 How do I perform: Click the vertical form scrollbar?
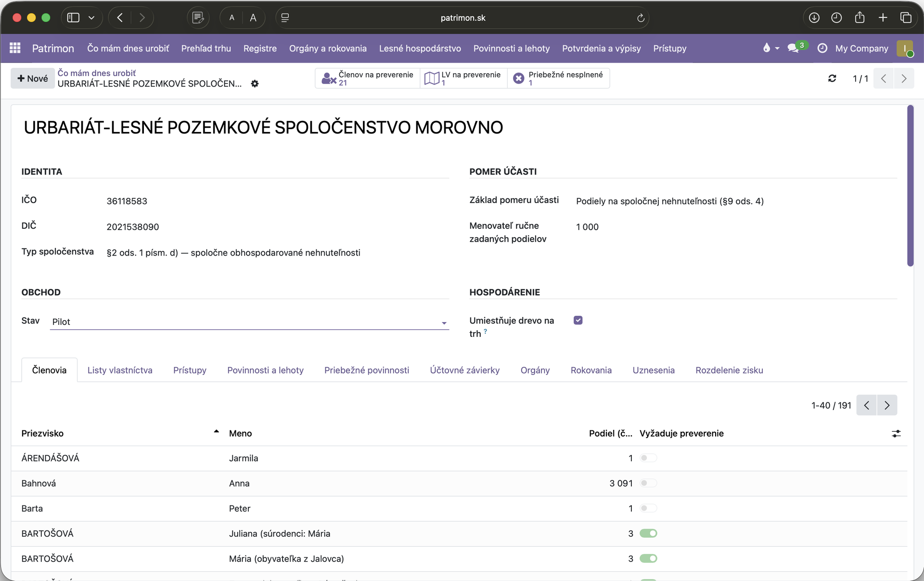tap(910, 185)
